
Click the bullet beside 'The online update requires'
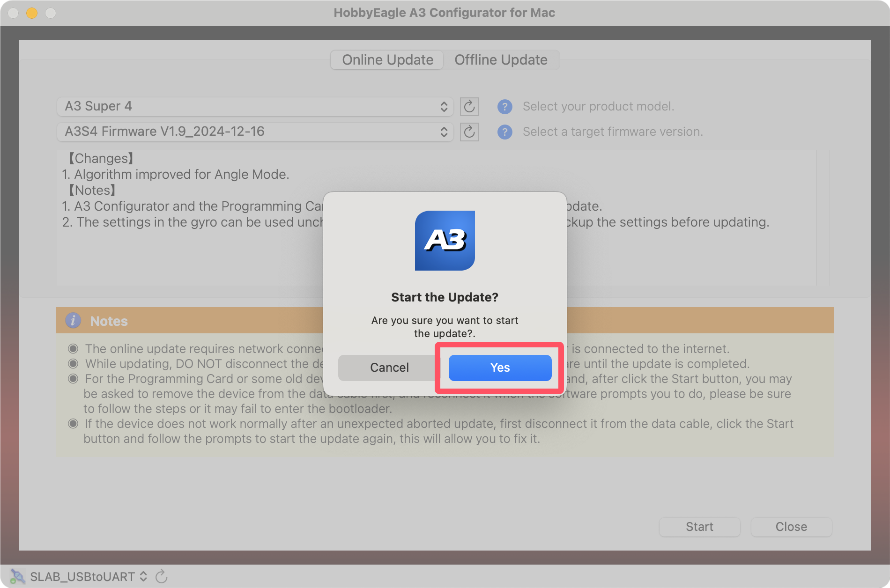(x=73, y=349)
